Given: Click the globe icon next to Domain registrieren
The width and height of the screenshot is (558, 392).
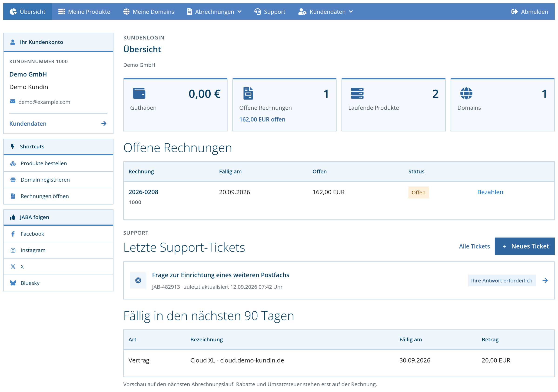Looking at the screenshot, I should 13,180.
